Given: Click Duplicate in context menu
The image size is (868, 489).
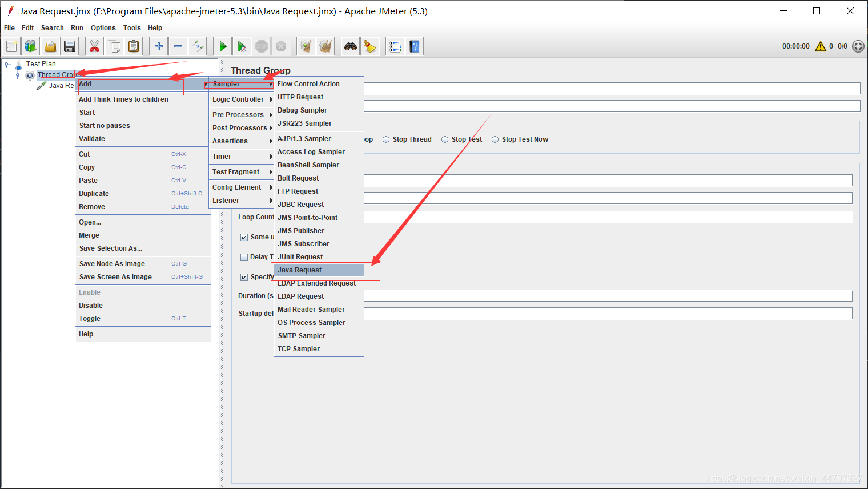Looking at the screenshot, I should [143, 194].
